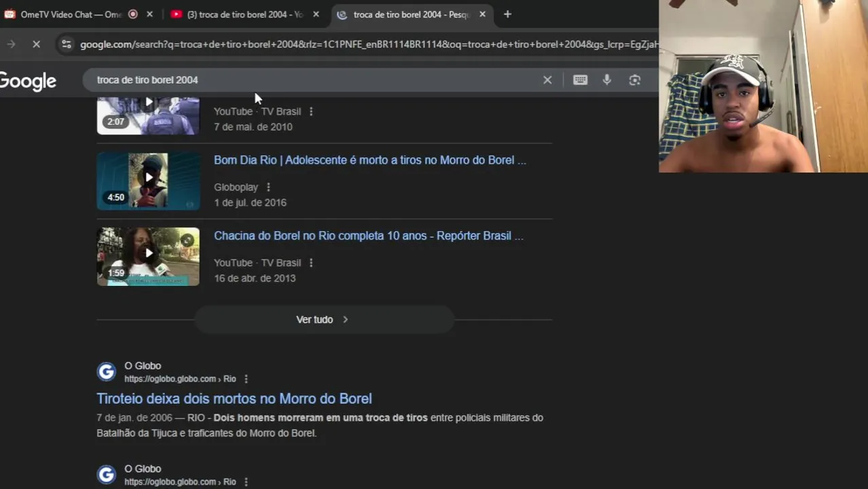View the site information icon
The width and height of the screenshot is (868, 489).
click(x=66, y=44)
